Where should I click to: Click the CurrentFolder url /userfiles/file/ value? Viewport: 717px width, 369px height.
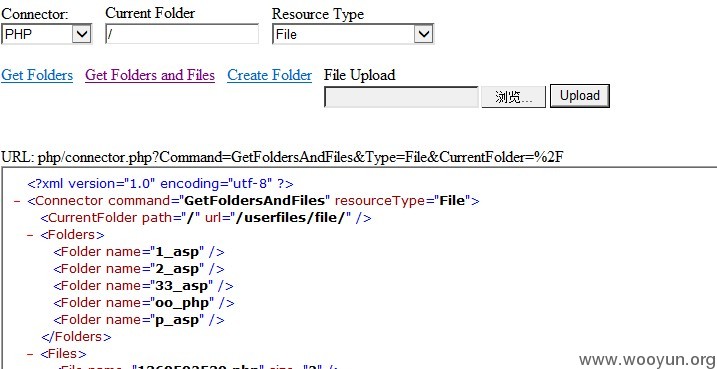coord(289,218)
